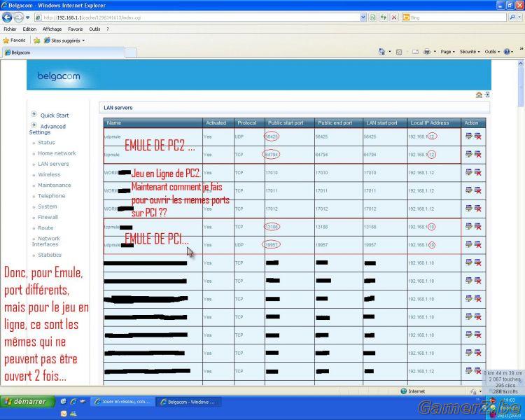Open the Wireless sidebar link

[49, 174]
